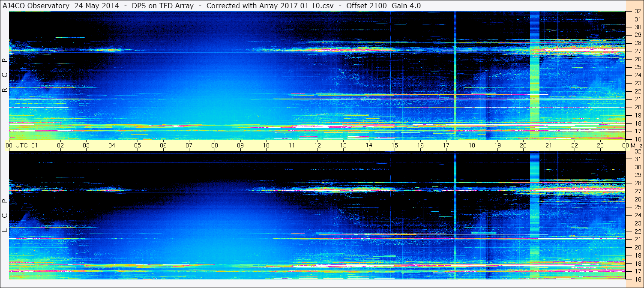Click the wide green burst band in upper spectrogram
Screen dimensions: 644x288
point(535,77)
